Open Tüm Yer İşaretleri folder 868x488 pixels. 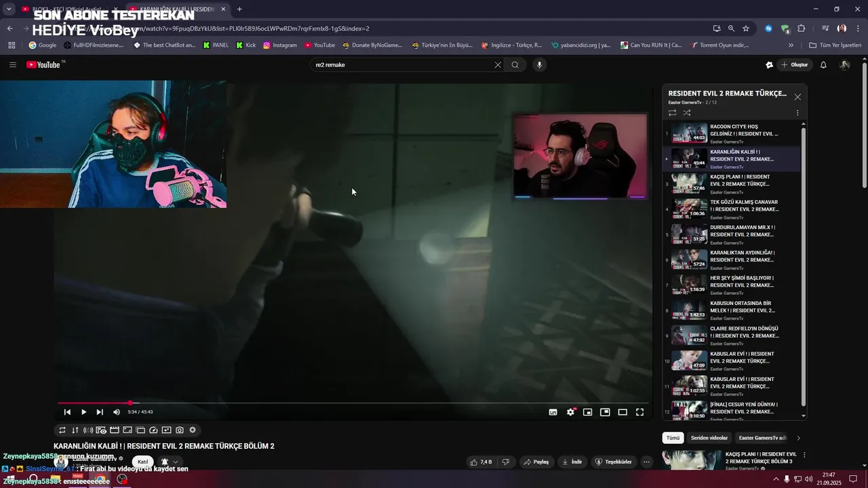point(835,45)
